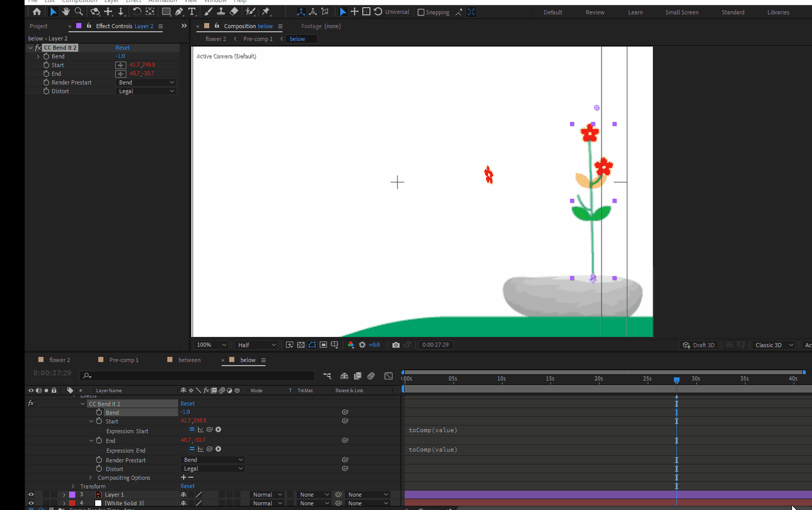Click the Start point crosshair picker
The width and height of the screenshot is (812, 510).
(x=121, y=65)
